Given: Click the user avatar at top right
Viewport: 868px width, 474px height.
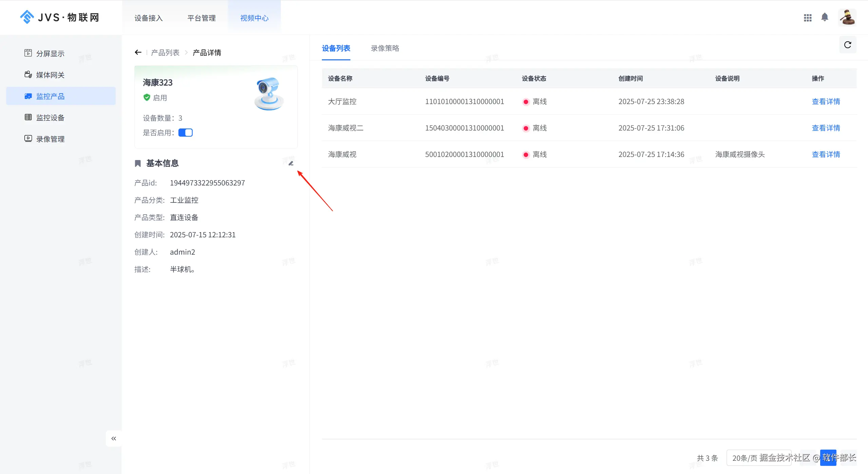Looking at the screenshot, I should pos(847,17).
